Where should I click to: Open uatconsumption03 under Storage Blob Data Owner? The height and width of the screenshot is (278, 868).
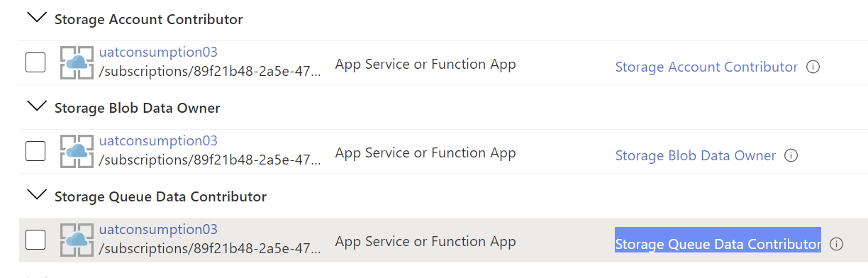coord(158,140)
